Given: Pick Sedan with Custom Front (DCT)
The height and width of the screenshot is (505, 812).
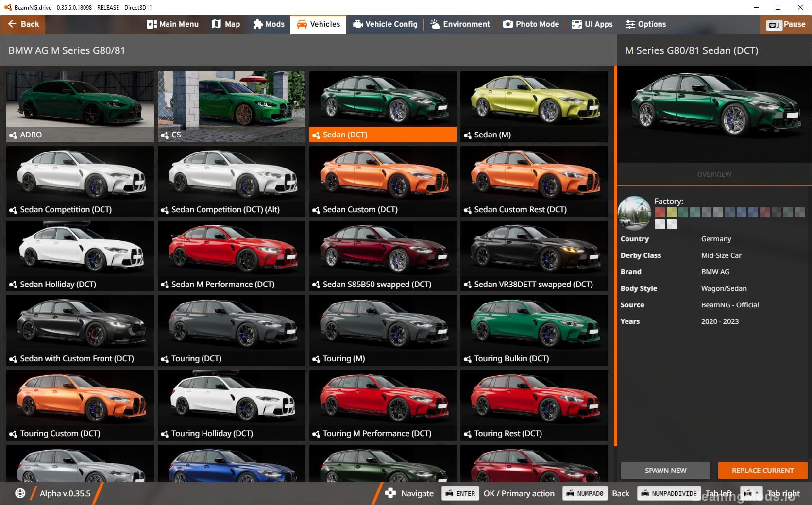Looking at the screenshot, I should tap(80, 331).
